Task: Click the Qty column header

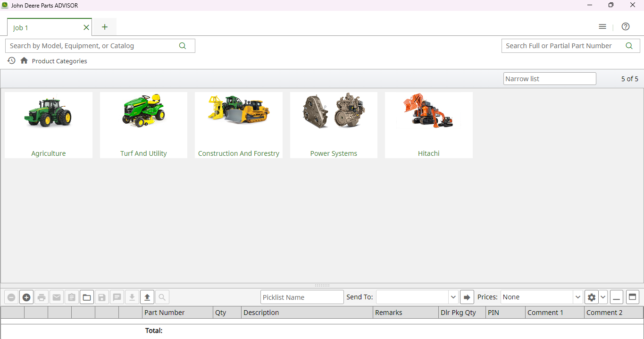Action: tap(227, 313)
